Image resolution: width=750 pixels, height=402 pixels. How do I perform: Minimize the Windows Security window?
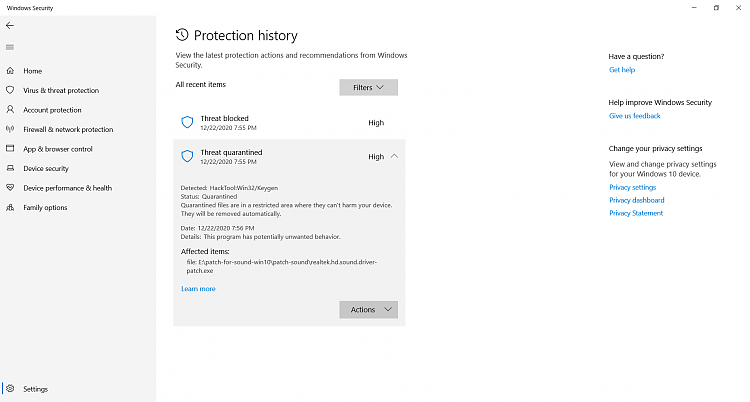point(694,8)
